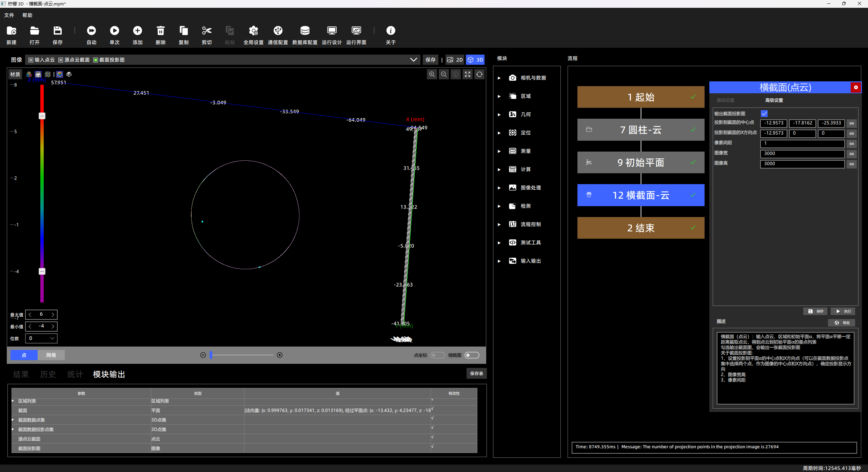Click the 像素间距 input field
The image size is (868, 472).
(x=802, y=143)
